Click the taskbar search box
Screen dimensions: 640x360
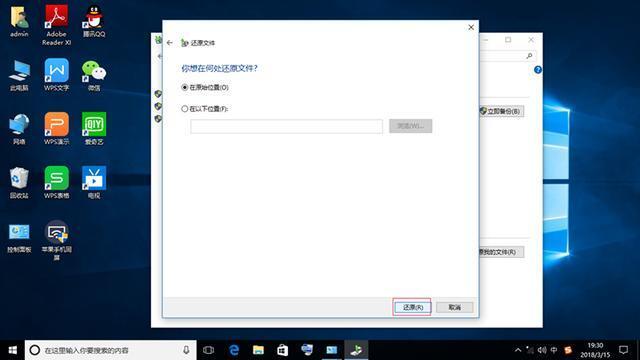coord(111,350)
